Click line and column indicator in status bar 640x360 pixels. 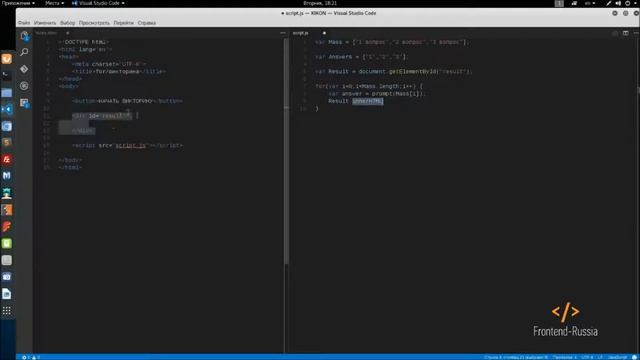pos(516,357)
